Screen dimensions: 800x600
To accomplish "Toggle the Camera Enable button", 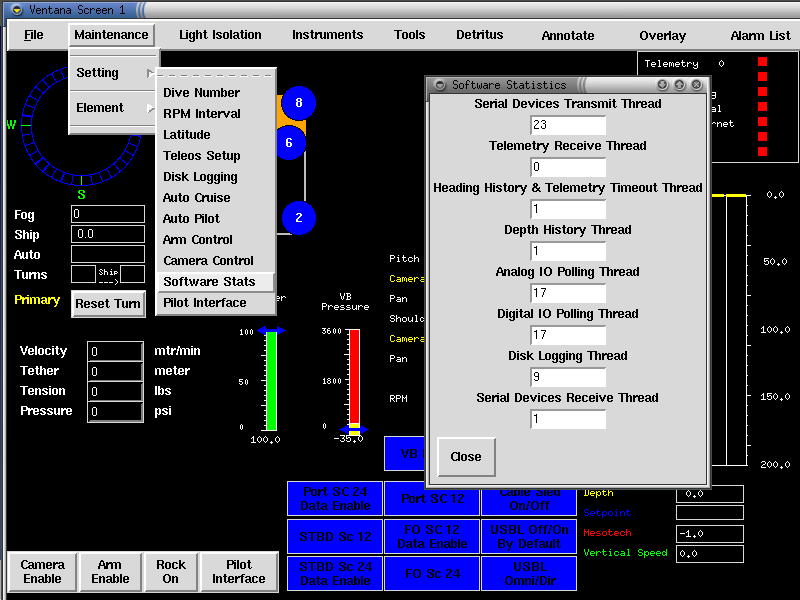I will click(42, 572).
